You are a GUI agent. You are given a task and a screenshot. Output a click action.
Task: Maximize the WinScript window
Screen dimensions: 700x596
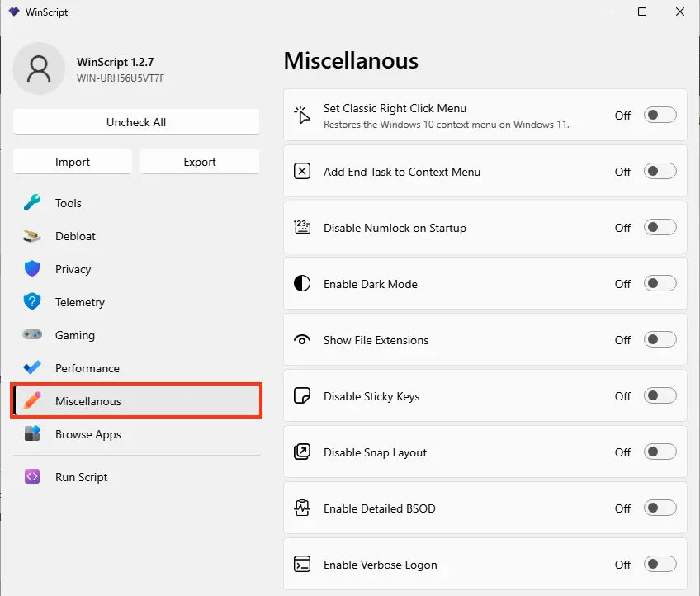point(642,12)
